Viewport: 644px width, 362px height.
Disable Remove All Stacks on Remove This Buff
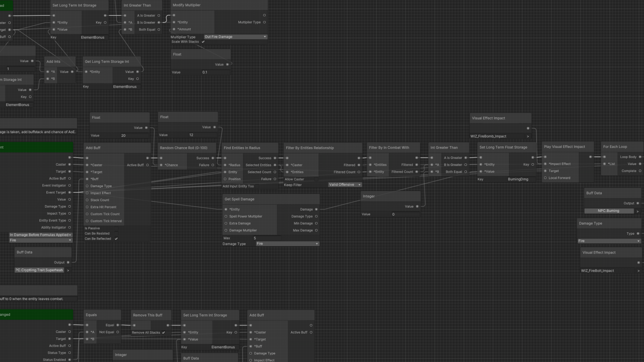164,333
